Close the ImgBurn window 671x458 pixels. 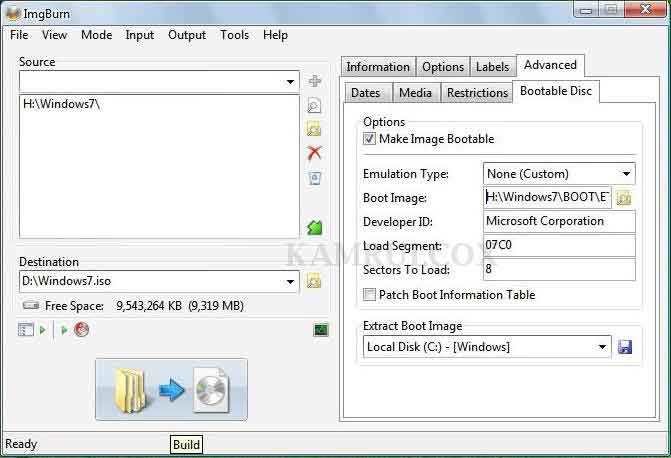coord(645,9)
